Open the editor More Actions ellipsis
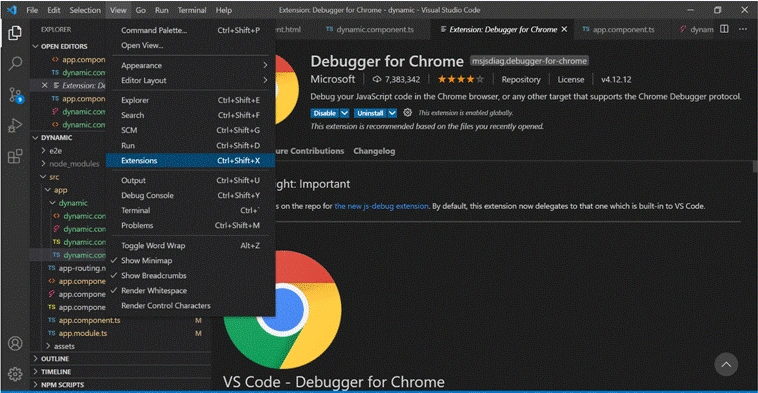The width and height of the screenshot is (758, 393). pos(743,29)
